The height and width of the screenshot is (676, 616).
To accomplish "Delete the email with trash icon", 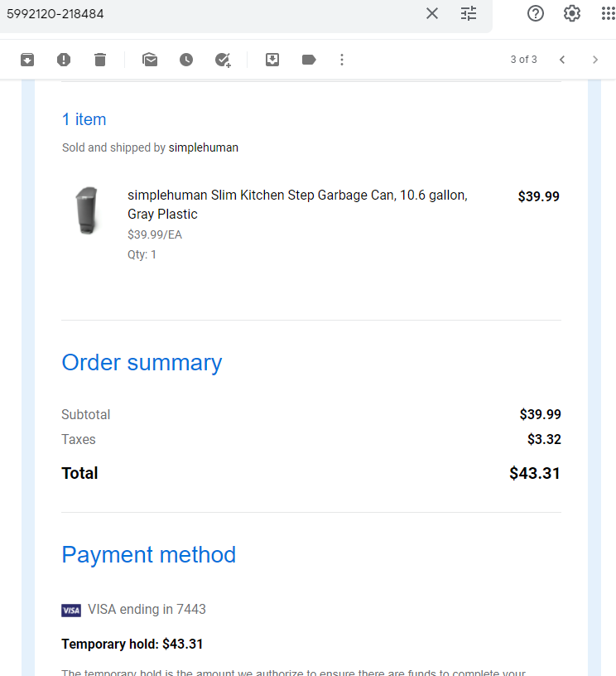I will click(100, 60).
